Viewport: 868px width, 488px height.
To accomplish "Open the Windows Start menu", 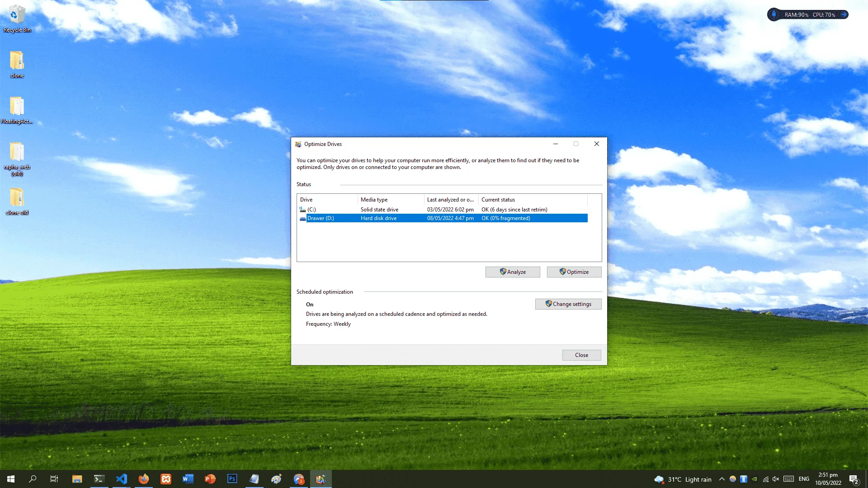I will [x=11, y=479].
